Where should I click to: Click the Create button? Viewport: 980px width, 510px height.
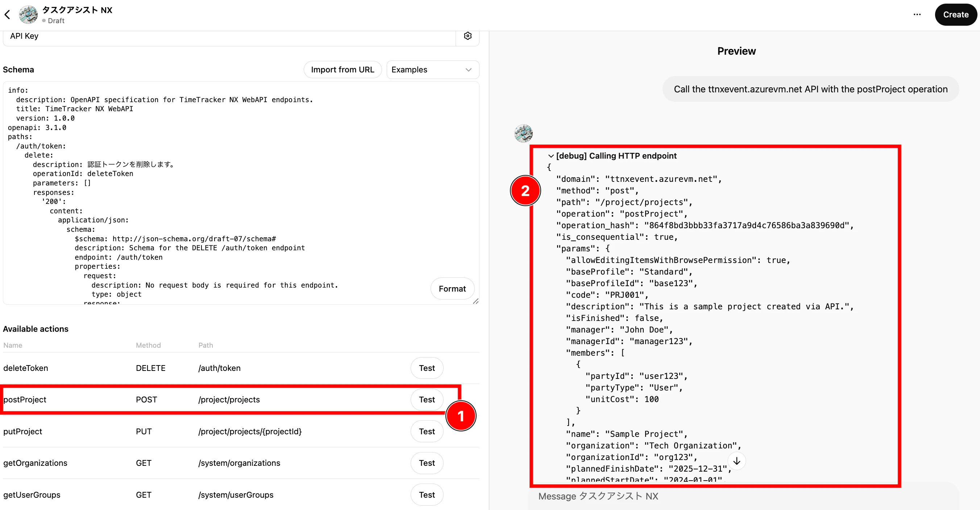pyautogui.click(x=955, y=14)
